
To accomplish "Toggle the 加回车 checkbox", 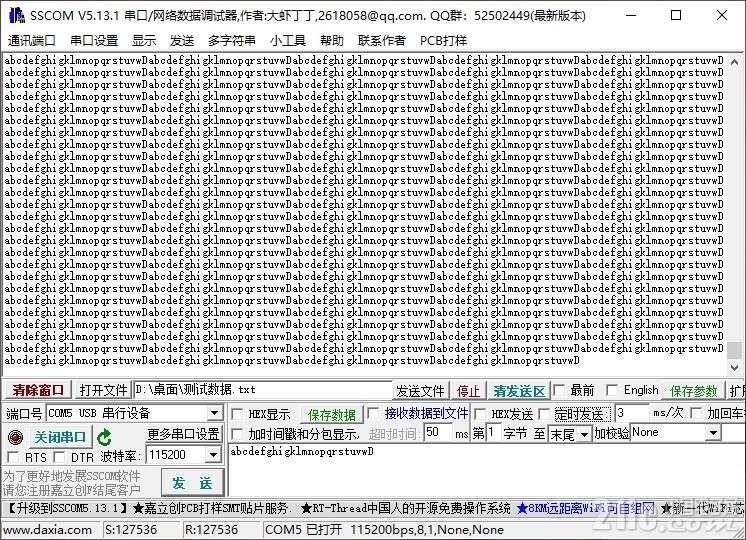I will click(x=696, y=413).
